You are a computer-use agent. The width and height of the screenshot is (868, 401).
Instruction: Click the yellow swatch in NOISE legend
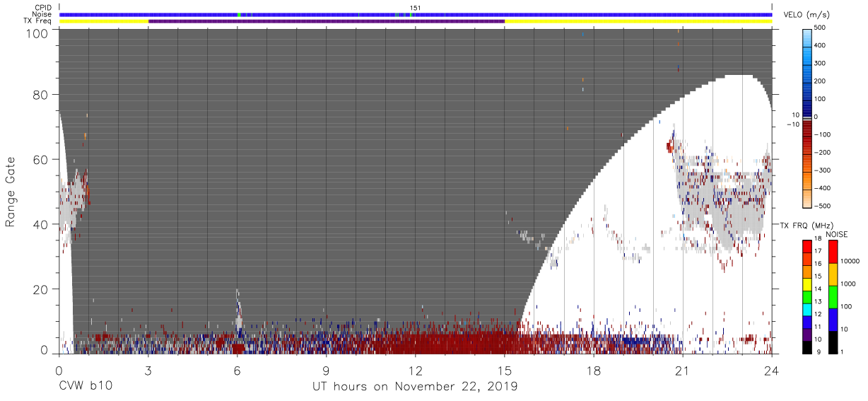pyautogui.click(x=832, y=274)
